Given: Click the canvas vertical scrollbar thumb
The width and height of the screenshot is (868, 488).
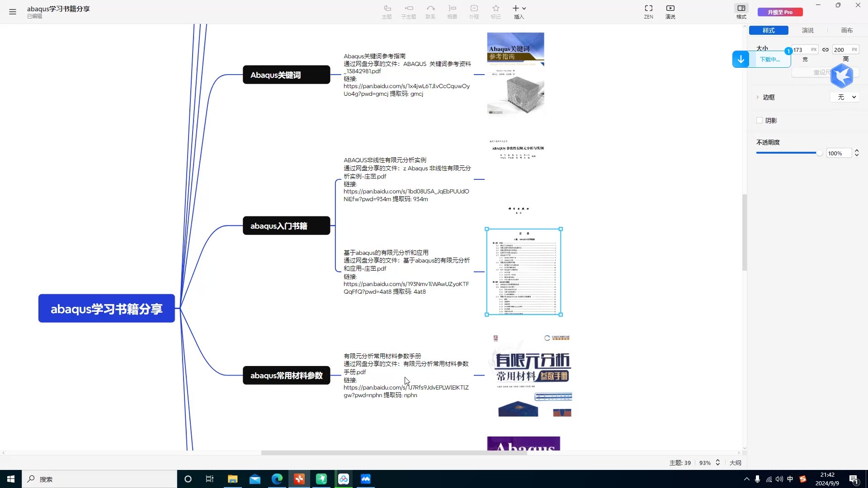Looking at the screenshot, I should point(744,232).
